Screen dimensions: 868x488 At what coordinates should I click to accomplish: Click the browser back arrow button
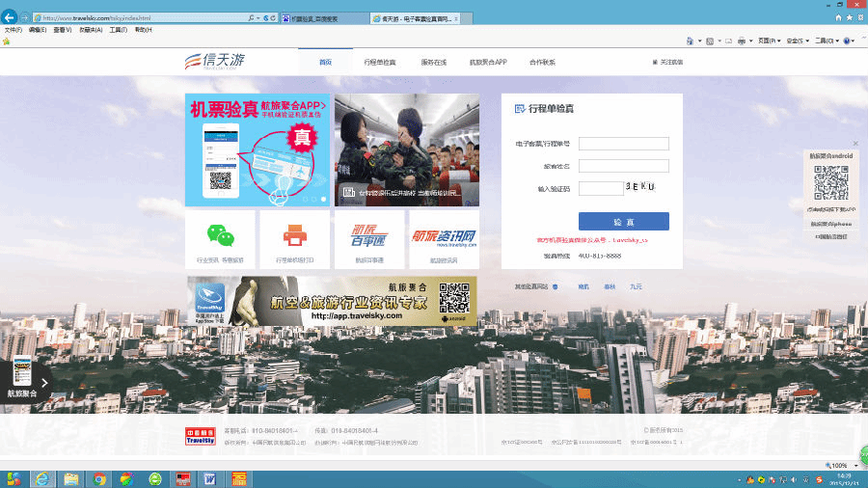coord(10,17)
